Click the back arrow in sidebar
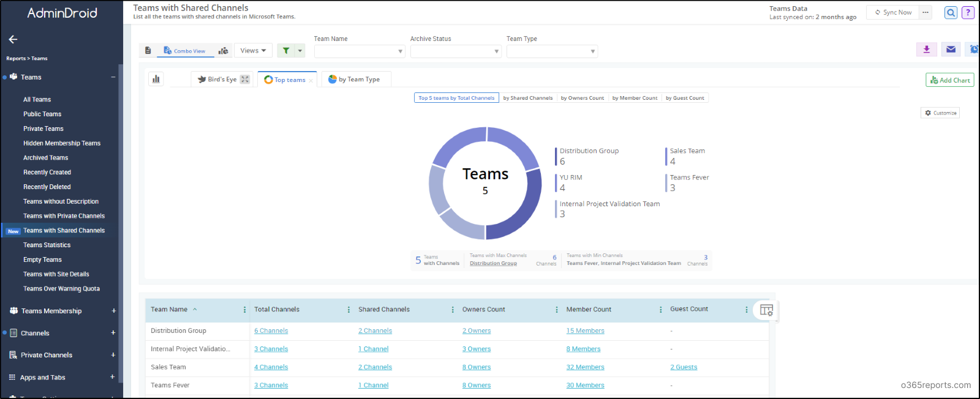The image size is (980, 399). (13, 39)
